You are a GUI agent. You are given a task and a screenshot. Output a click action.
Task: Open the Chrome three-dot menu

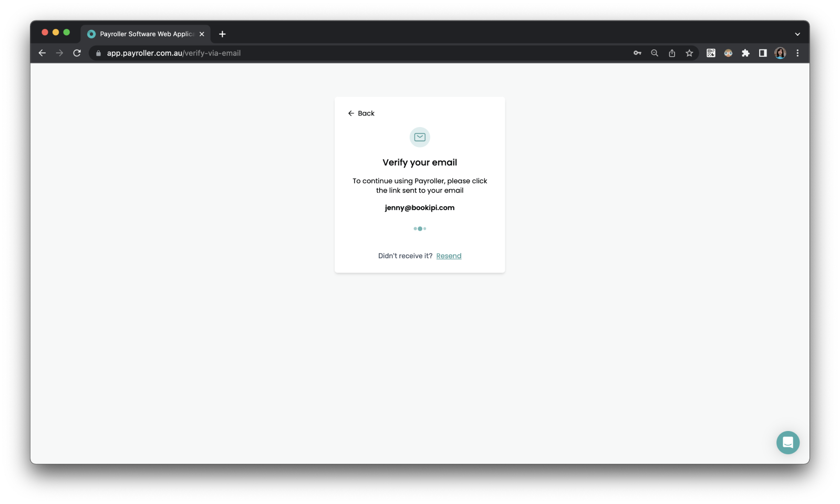(x=797, y=53)
